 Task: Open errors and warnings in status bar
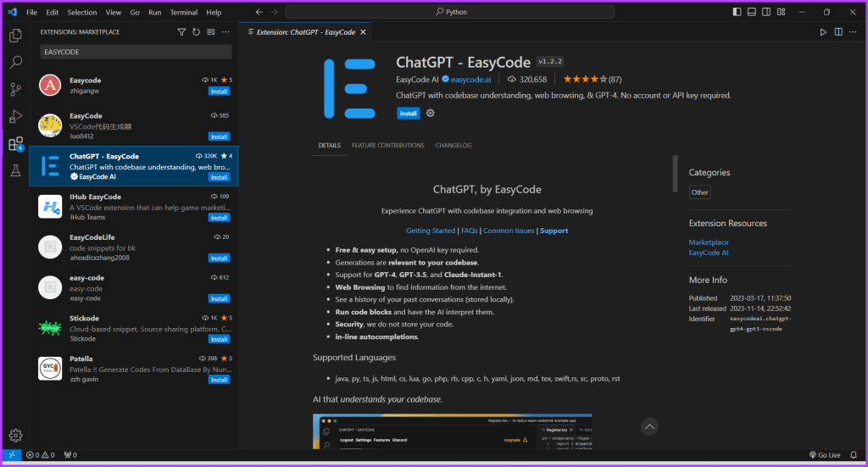[x=41, y=455]
